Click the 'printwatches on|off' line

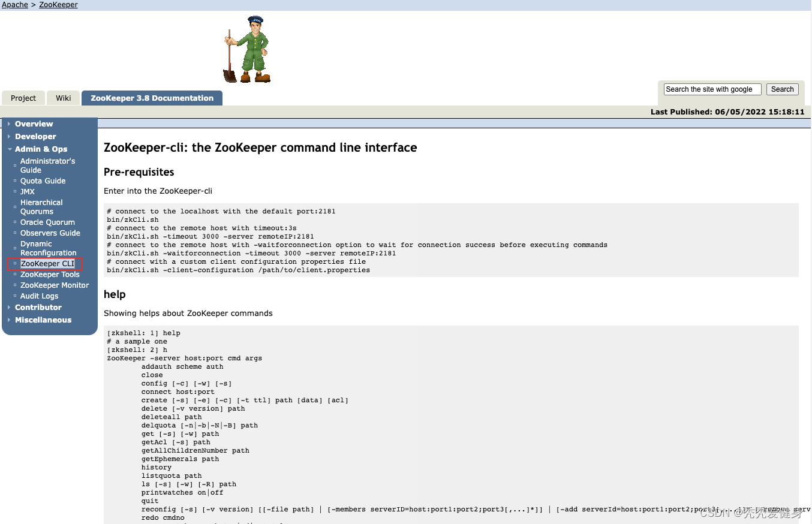[x=182, y=493]
